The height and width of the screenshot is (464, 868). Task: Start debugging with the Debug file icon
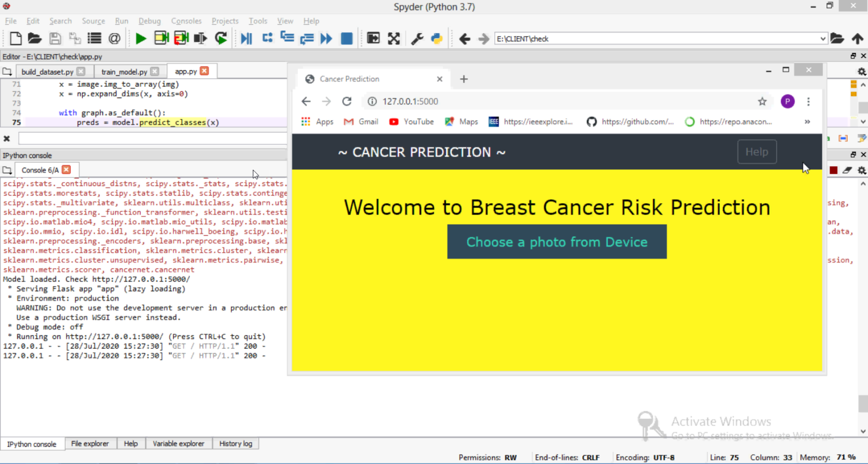tap(247, 39)
